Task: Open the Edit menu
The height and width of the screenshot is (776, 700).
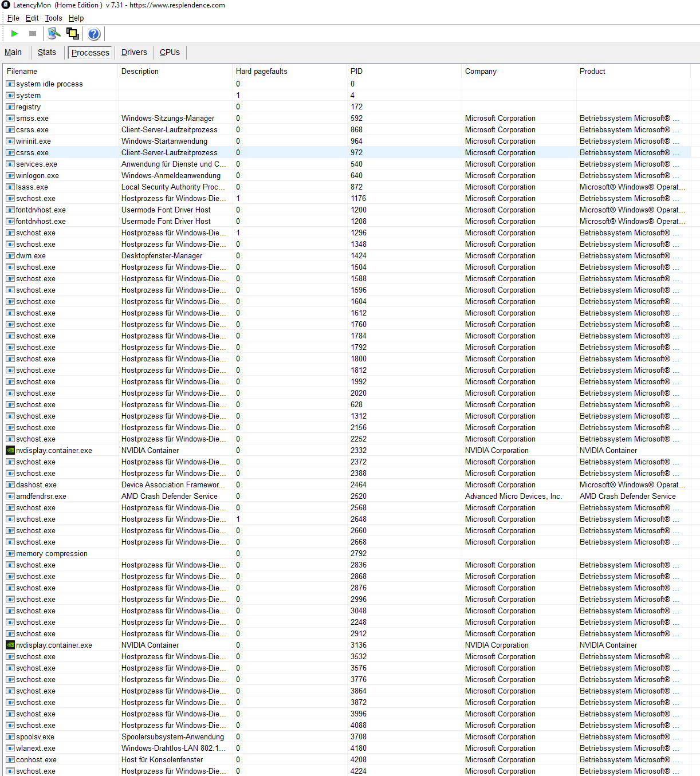Action: coord(32,18)
